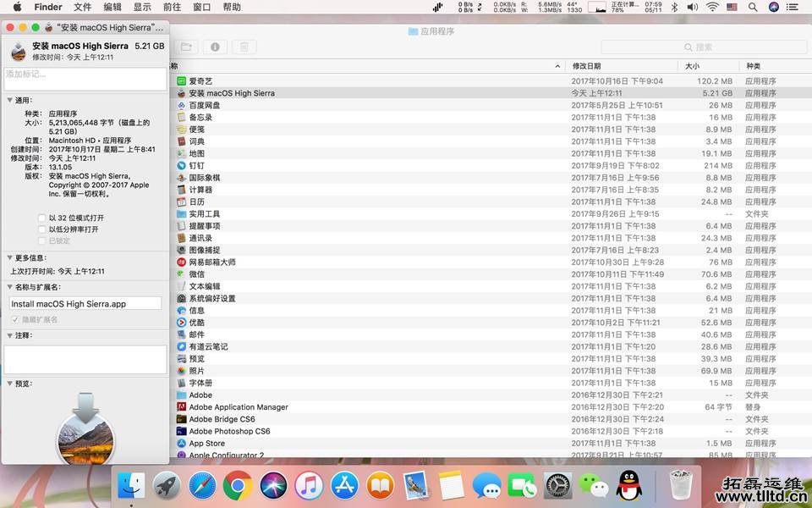Viewport: 812px width, 508px height.
Task: Click the Get Info toolbar icon
Action: 215,47
